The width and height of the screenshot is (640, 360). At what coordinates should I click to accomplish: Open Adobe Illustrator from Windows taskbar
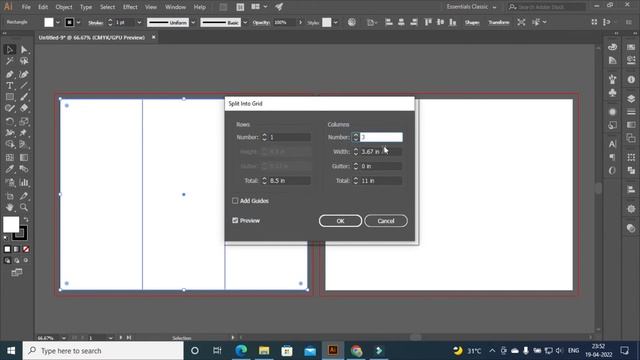[333, 350]
